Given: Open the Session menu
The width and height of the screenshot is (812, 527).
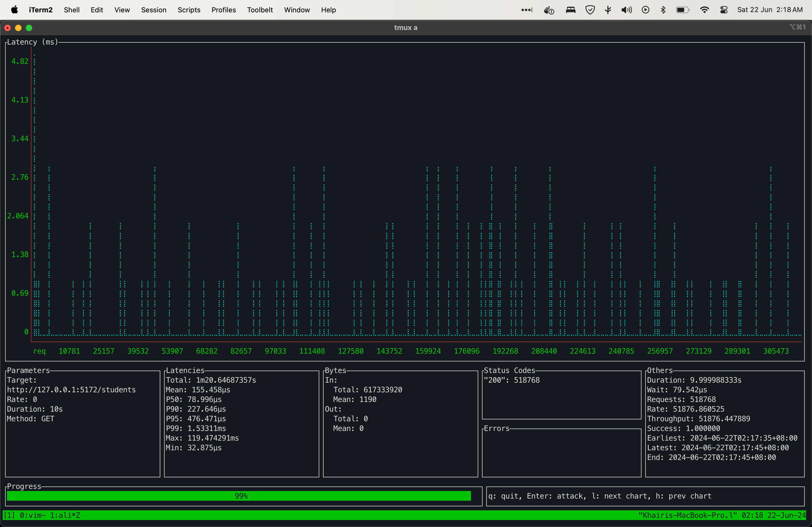Looking at the screenshot, I should click(x=154, y=10).
